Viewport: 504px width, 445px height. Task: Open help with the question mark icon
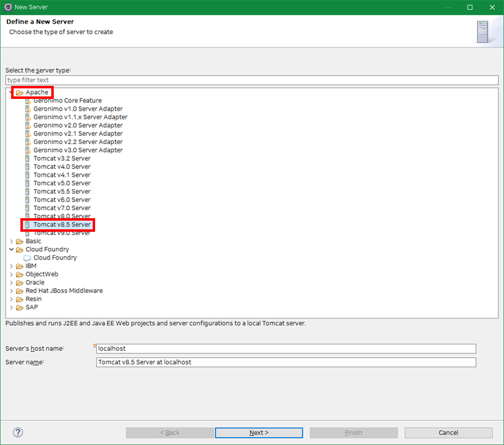coord(18,433)
